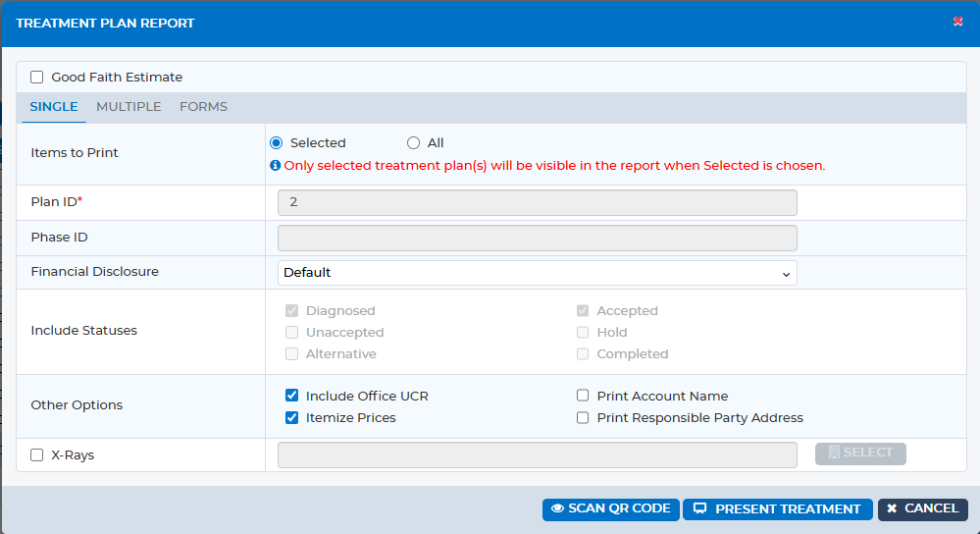Switch to the Multiple tab

[x=129, y=107]
